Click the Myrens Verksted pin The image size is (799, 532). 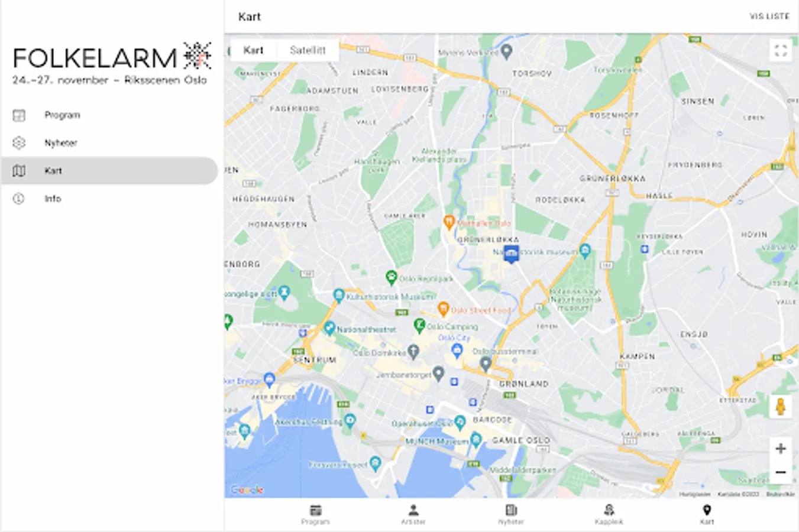pos(506,51)
